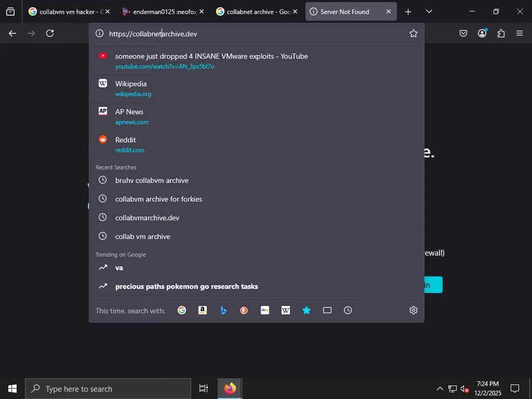This screenshot has width=532, height=399.
Task: Open the Reddit suggestion
Action: 257,144
